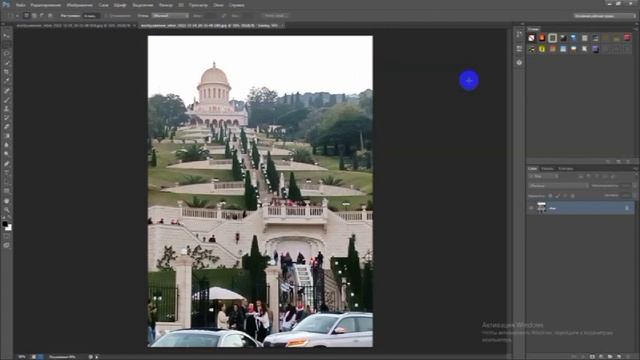Select the Rectangle shape tool
Screen dimensions: 640x360
point(6,191)
